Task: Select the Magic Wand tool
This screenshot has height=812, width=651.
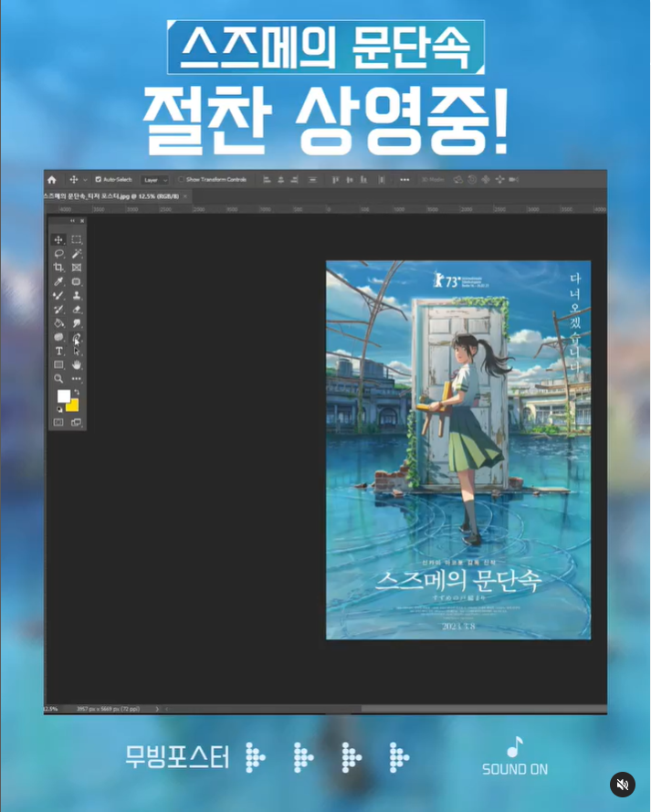Action: 77,253
